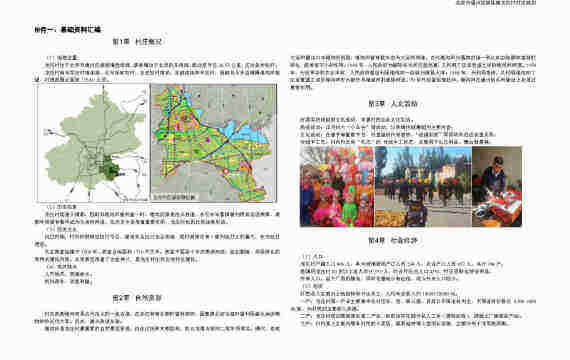Click the caption label inside planning map
This screenshot has width=570, height=360.
174,197
